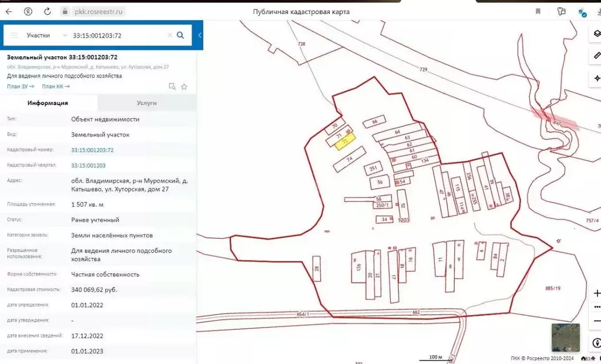This screenshot has height=364, width=601.
Task: Select the yellow highlighted parcel 72 on map
Action: pyautogui.click(x=345, y=142)
